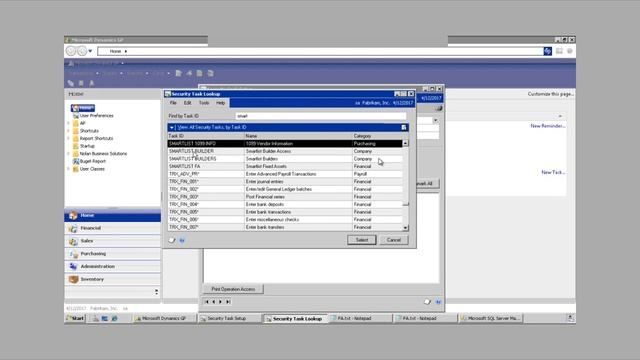640x360 pixels.
Task: Select row SMARTLIST 1099 INFO
Action: pyautogui.click(x=284, y=144)
